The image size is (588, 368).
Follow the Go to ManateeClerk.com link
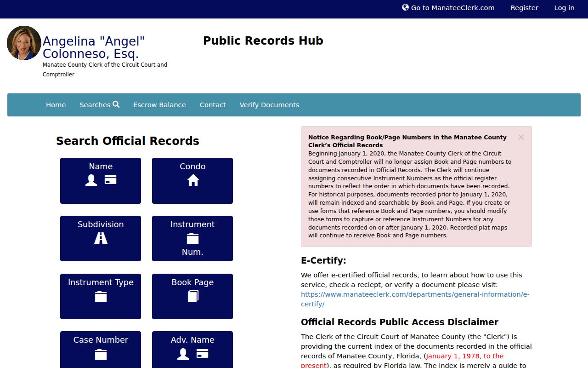click(x=448, y=8)
